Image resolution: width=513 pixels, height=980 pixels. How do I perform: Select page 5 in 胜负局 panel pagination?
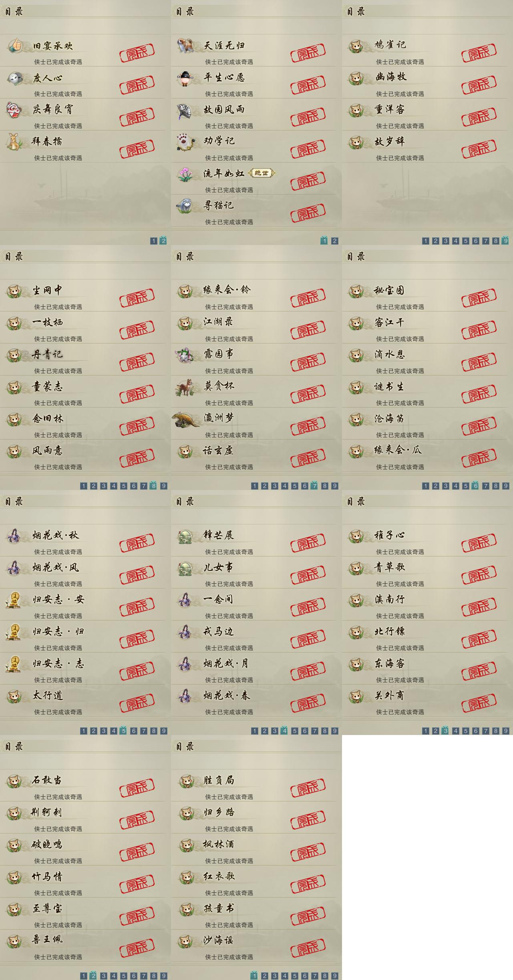tap(295, 976)
